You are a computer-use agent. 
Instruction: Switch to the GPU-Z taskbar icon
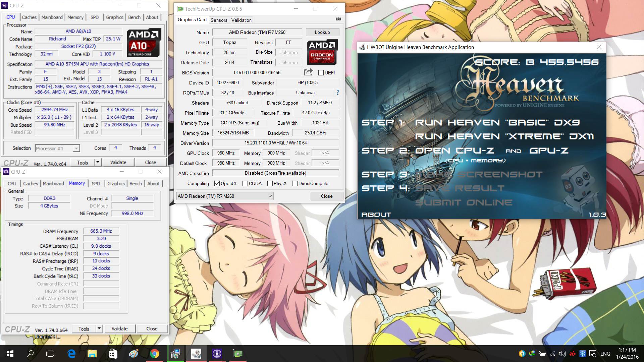click(237, 354)
